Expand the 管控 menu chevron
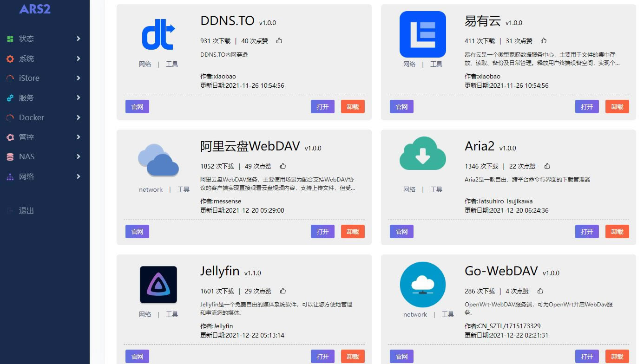Image resolution: width=644 pixels, height=364 pixels. (x=79, y=137)
